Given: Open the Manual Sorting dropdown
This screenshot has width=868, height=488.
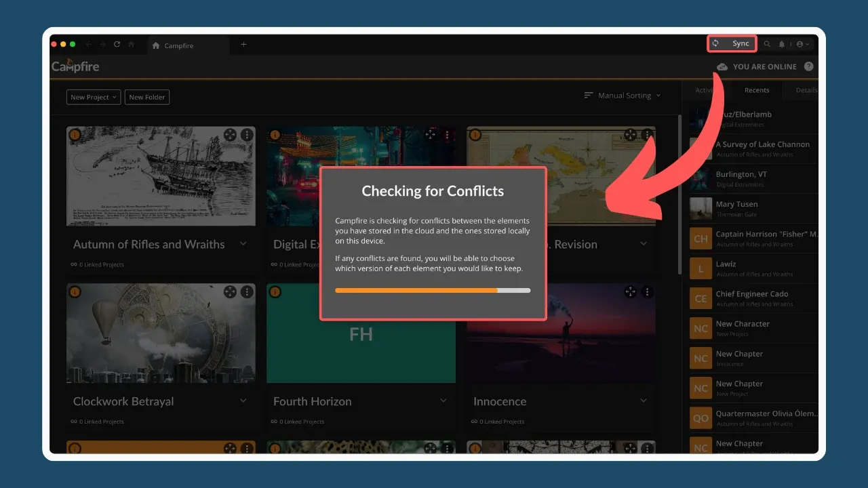Looking at the screenshot, I should coord(622,96).
